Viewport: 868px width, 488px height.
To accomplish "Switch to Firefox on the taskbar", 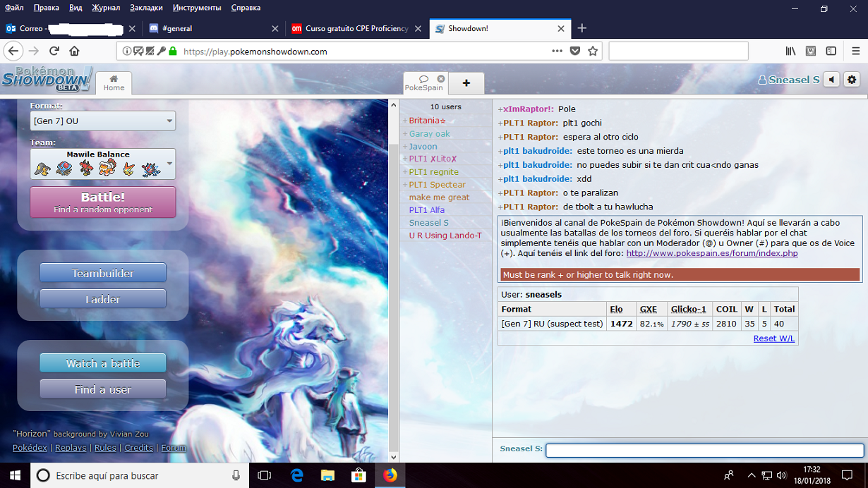I will tap(390, 475).
